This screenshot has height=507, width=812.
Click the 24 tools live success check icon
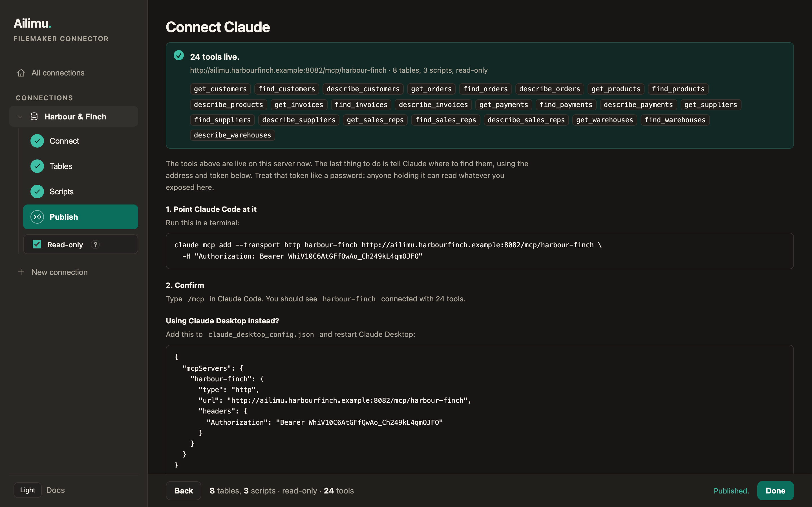179,55
